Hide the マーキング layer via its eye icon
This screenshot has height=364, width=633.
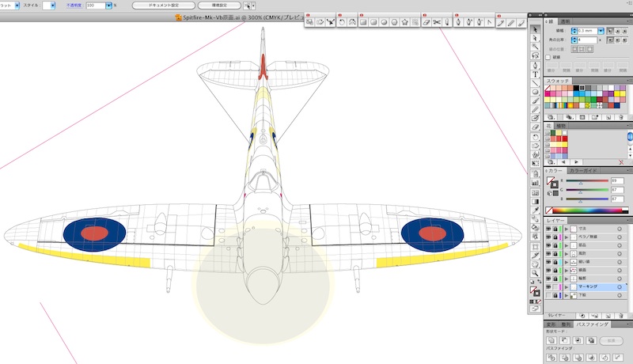click(548, 287)
